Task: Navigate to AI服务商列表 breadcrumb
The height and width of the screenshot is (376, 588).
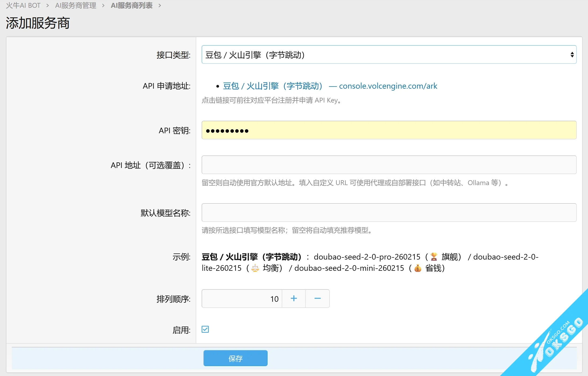Action: click(132, 6)
